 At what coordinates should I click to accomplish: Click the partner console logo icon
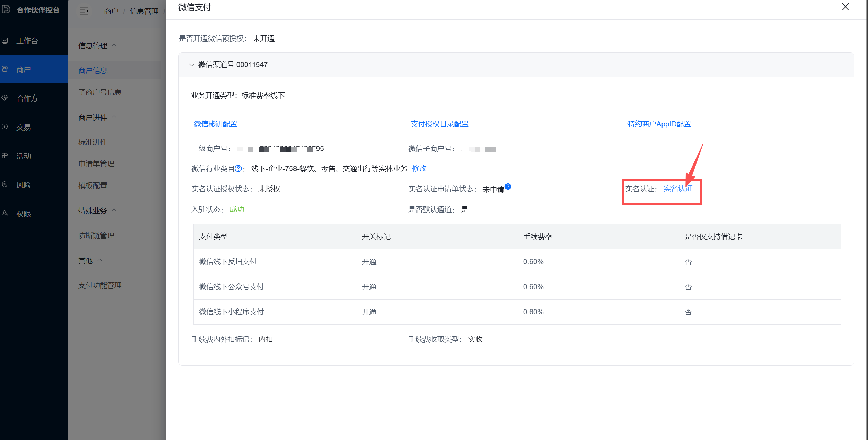[x=6, y=9]
